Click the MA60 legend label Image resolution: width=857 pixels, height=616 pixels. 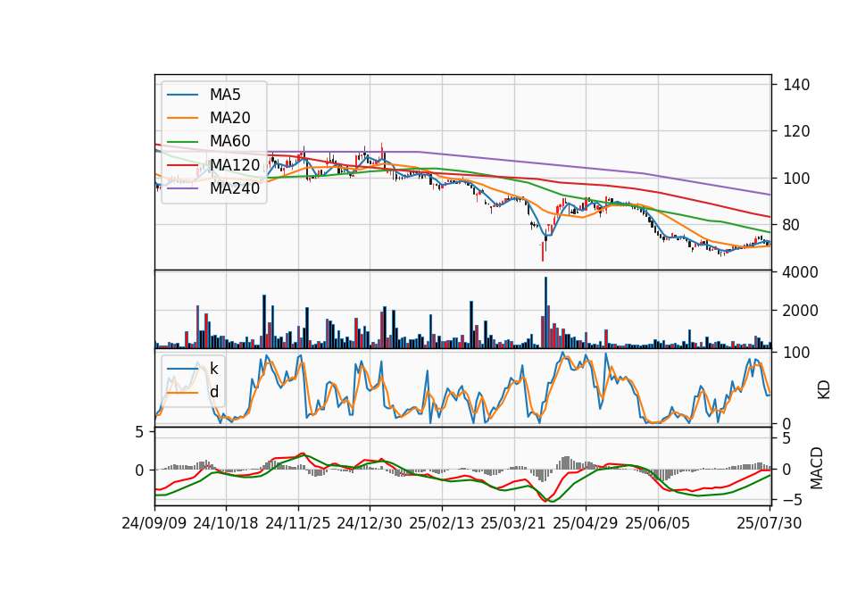click(229, 141)
